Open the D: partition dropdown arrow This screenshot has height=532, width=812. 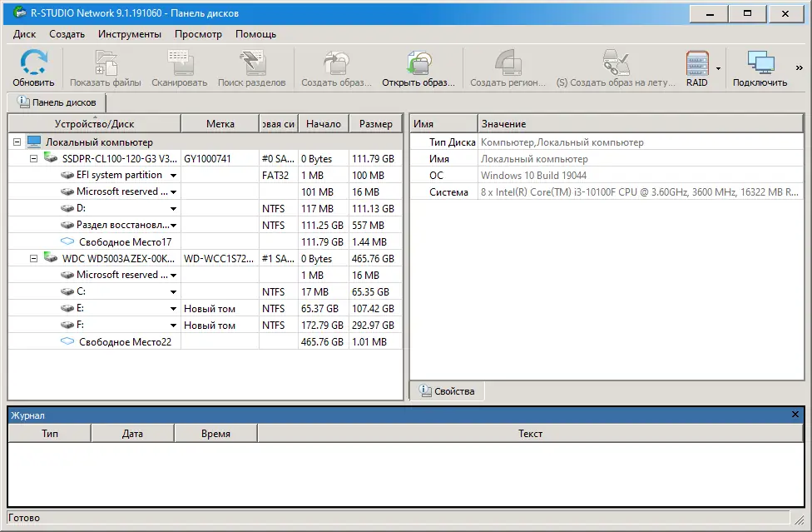174,209
